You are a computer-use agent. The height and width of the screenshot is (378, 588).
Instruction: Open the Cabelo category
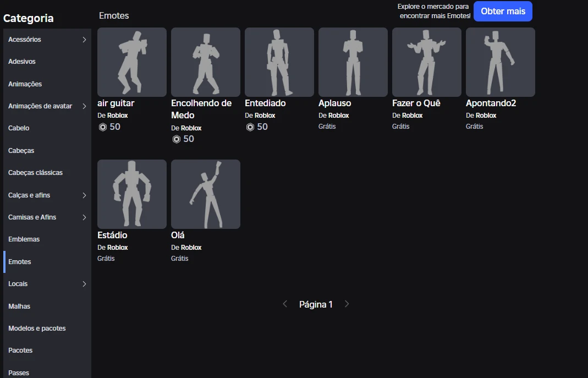point(19,128)
